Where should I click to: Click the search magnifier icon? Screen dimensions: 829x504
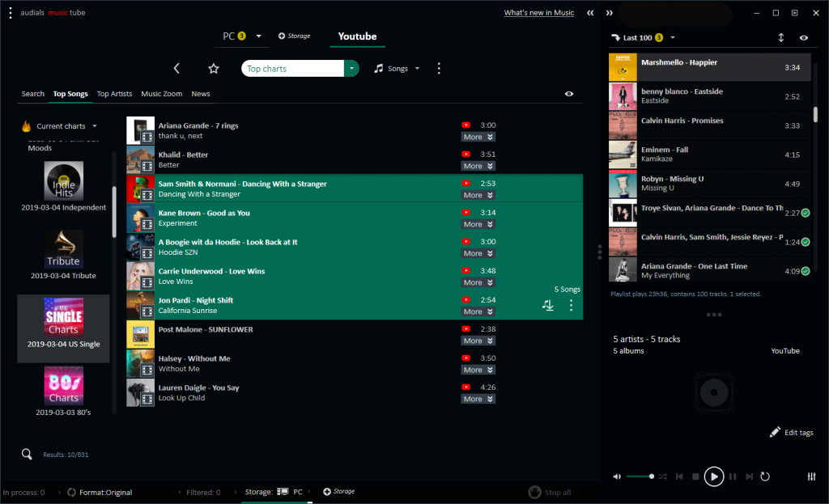[x=27, y=454]
